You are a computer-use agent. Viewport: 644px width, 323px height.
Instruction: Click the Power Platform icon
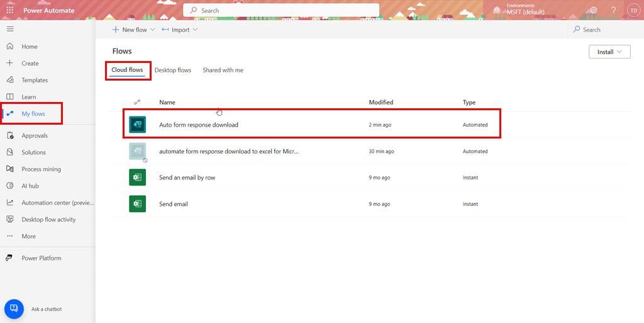pos(9,258)
